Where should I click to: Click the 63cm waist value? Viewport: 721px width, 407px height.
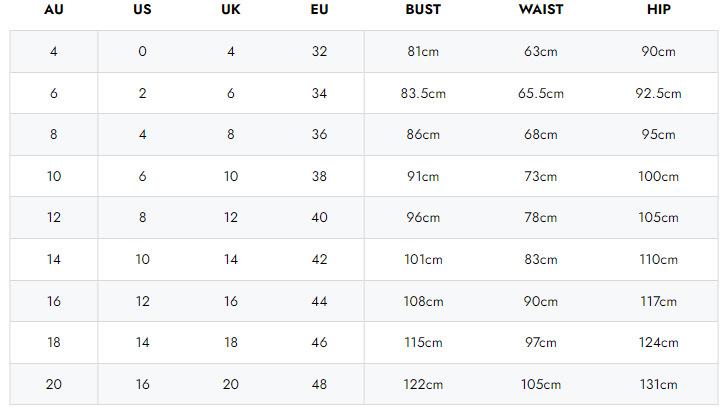point(541,51)
